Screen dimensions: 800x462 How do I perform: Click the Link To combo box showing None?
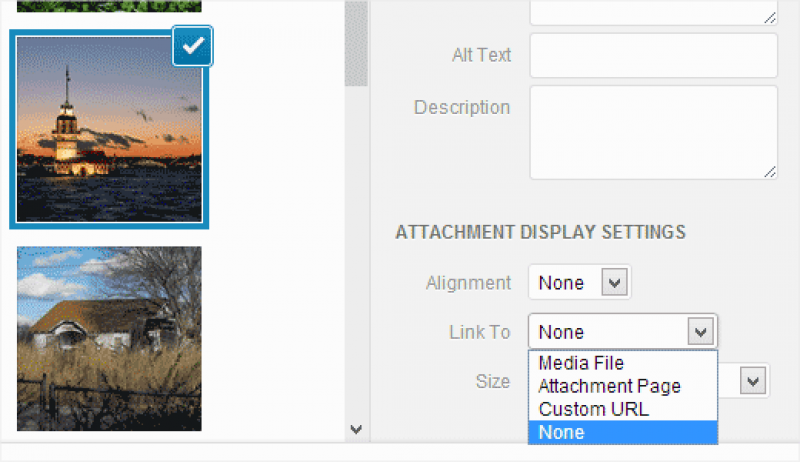coord(610,332)
